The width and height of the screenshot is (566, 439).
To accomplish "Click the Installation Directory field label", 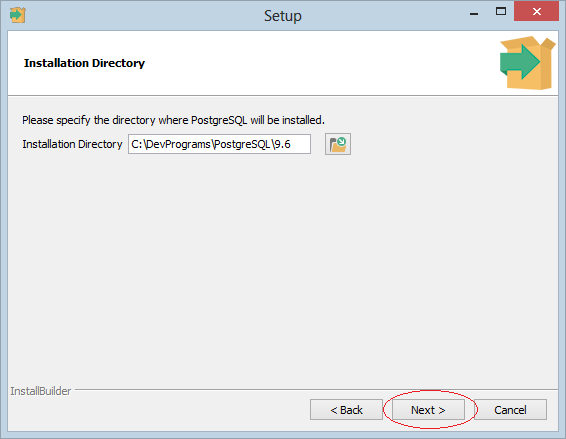I will 72,144.
